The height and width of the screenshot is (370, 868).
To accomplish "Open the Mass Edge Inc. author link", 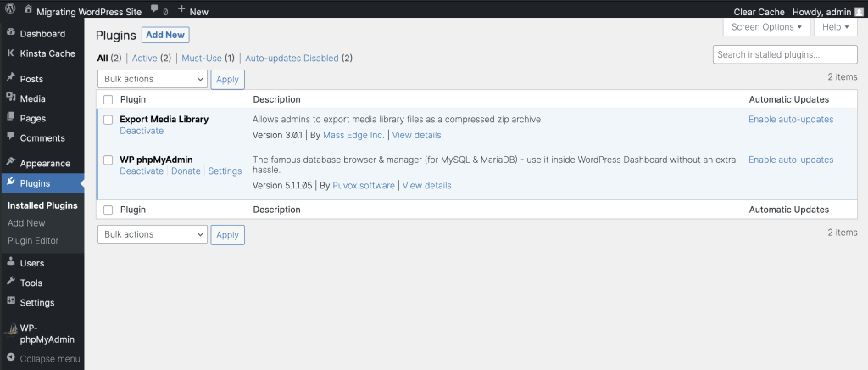I will (353, 135).
